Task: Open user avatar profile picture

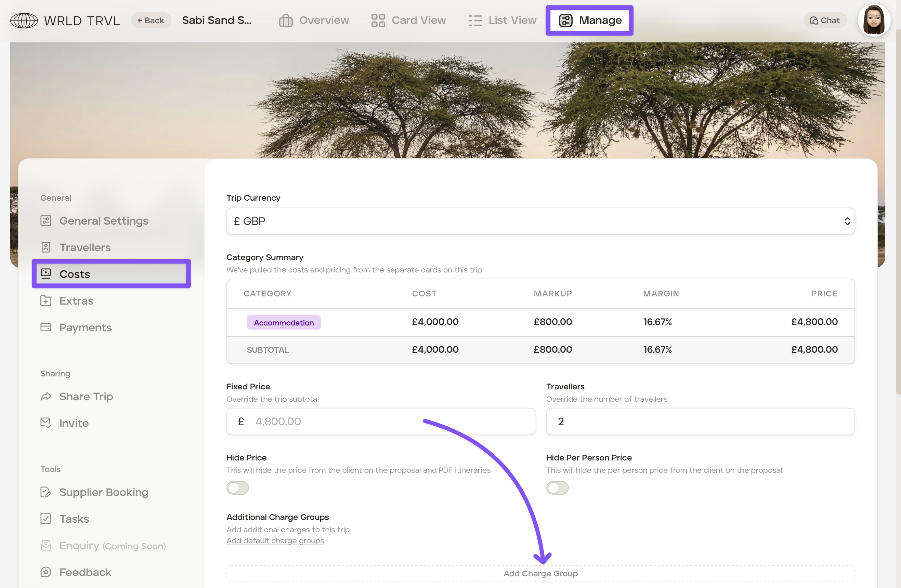Action: click(x=873, y=21)
